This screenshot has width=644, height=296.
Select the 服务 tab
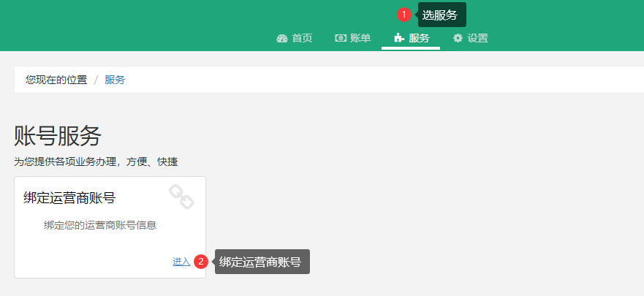coord(411,38)
